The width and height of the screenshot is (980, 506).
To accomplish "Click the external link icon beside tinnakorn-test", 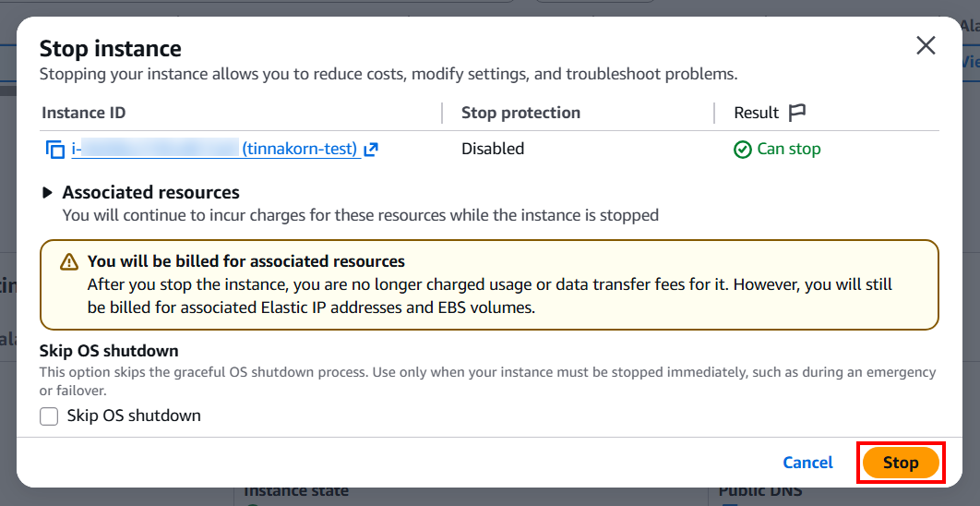I will 371,150.
